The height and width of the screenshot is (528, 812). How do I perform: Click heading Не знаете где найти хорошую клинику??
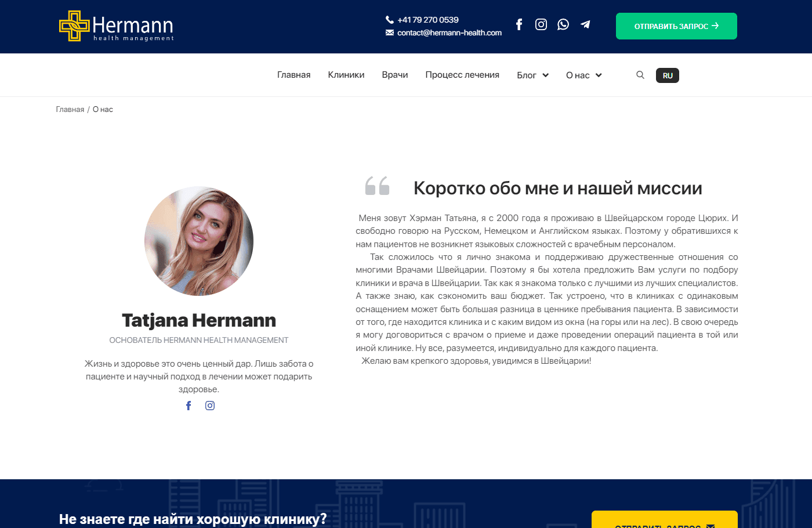[x=193, y=519]
